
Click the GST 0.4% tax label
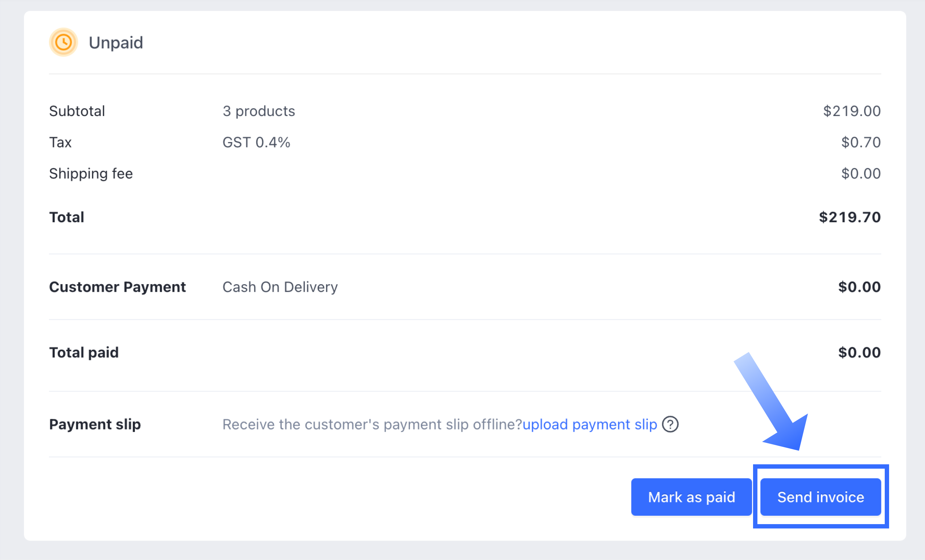[x=256, y=142]
